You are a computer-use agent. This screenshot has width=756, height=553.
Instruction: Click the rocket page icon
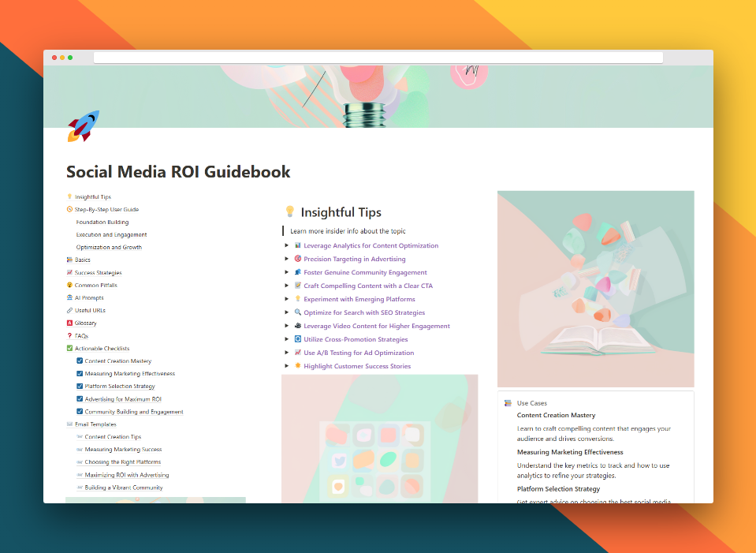pyautogui.click(x=84, y=126)
